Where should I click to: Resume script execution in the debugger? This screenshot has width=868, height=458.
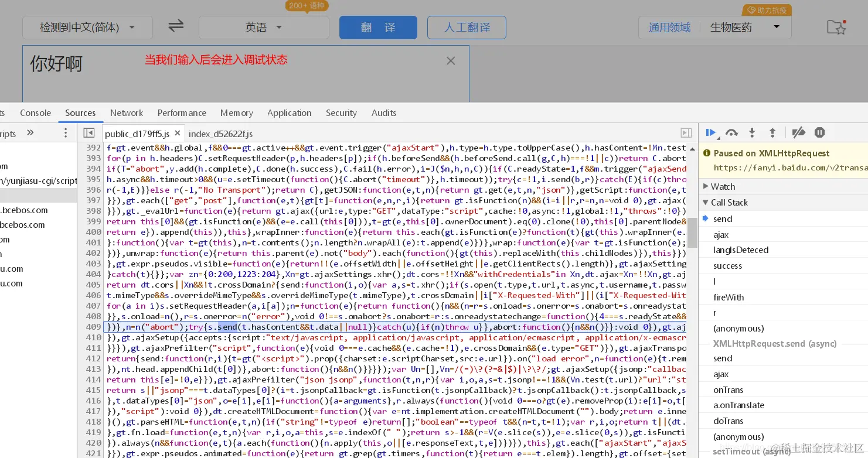click(x=711, y=133)
